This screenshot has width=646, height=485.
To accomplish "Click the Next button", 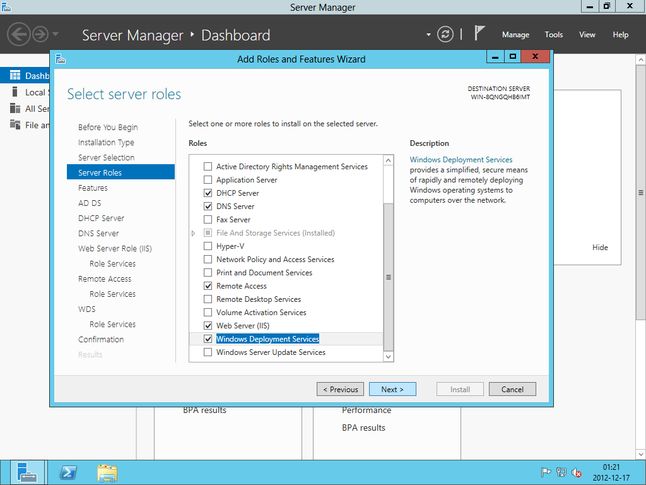I will coord(393,389).
